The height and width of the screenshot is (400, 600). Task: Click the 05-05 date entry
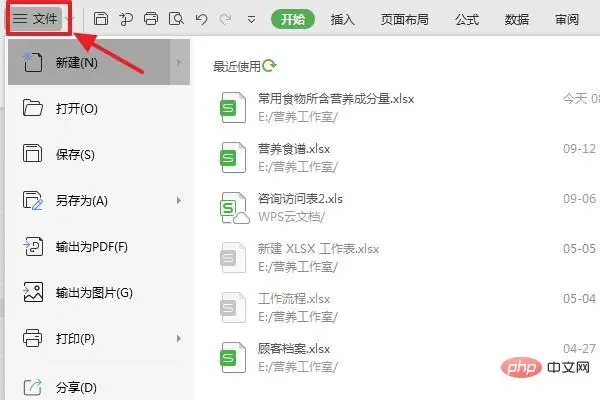point(579,249)
